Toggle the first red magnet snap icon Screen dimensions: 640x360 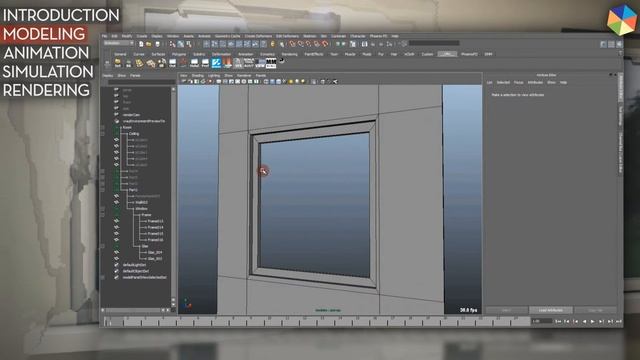pos(293,44)
